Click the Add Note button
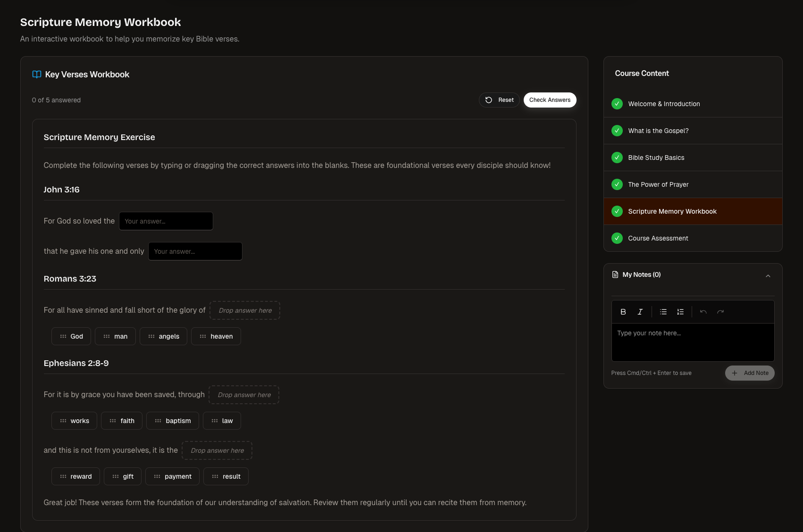The height and width of the screenshot is (532, 803). (749, 373)
